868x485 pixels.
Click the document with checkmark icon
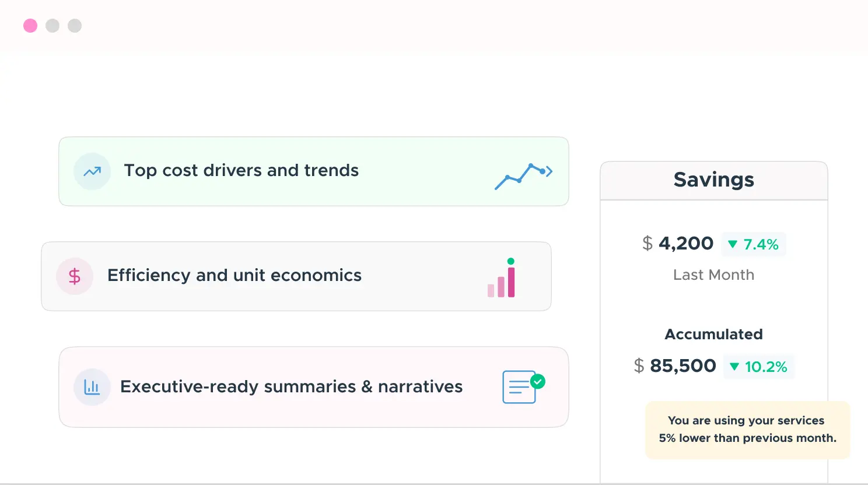click(519, 388)
